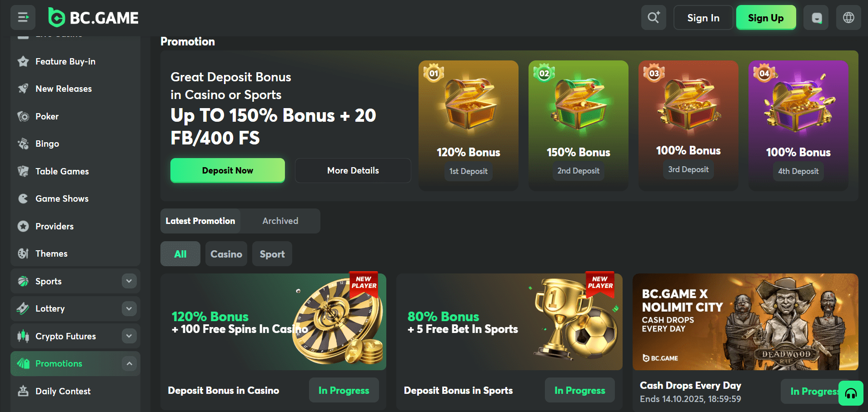Filter promotions by Sport
This screenshot has width=868, height=412.
[x=272, y=254]
